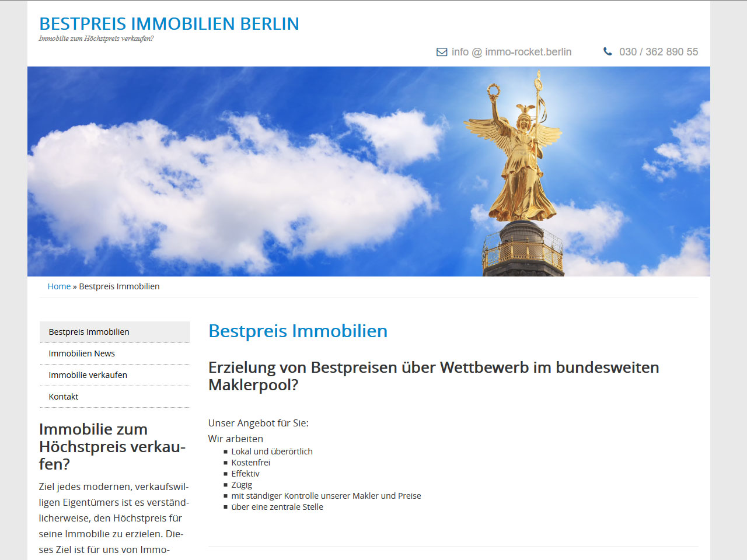Click the list item 'über eine zentrale Stelle'

pos(277,507)
